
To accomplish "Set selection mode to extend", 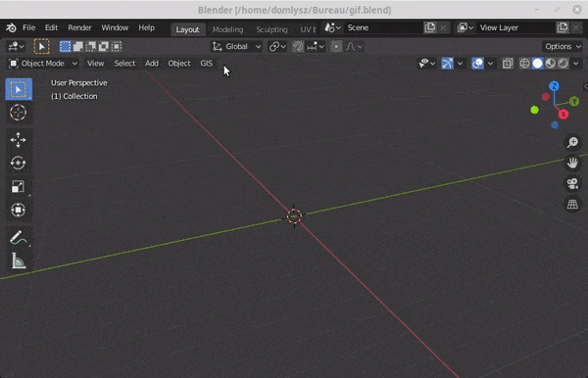I will 78,46.
